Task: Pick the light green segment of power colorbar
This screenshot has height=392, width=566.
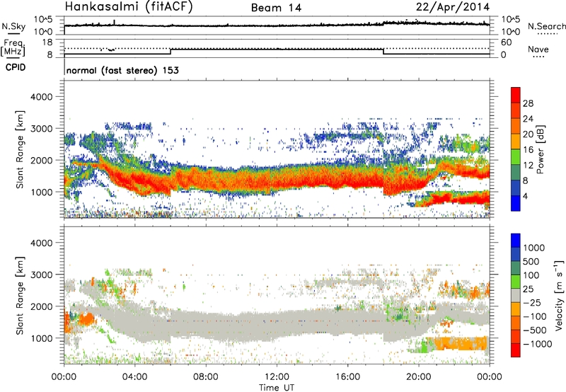Action: 516,157
